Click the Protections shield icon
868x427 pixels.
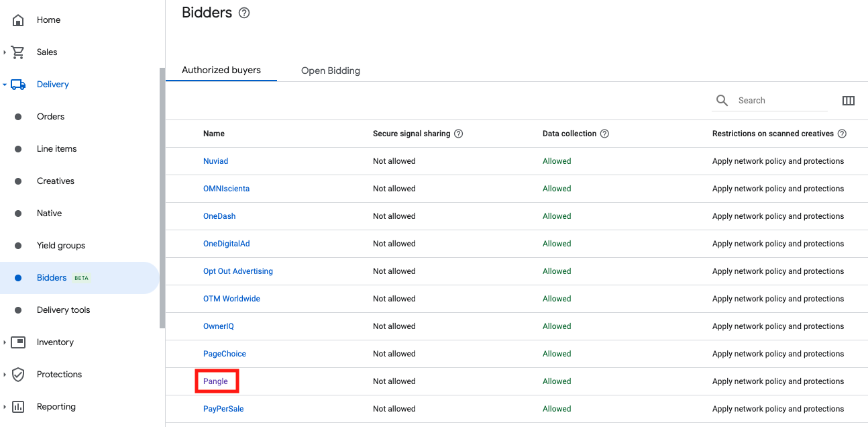18,375
